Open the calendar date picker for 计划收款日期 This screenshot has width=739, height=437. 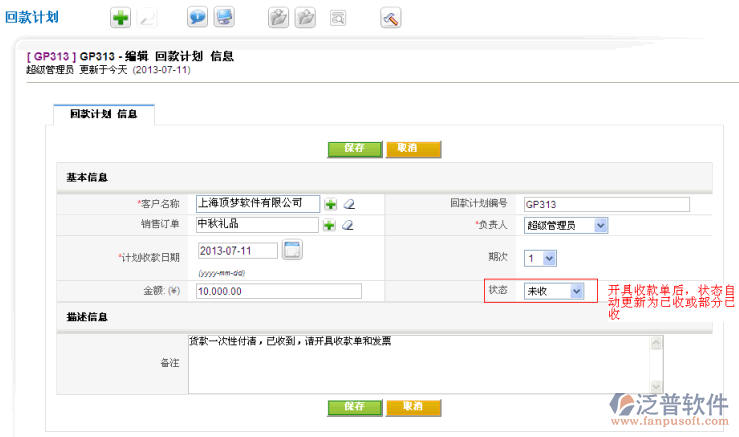pyautogui.click(x=292, y=250)
